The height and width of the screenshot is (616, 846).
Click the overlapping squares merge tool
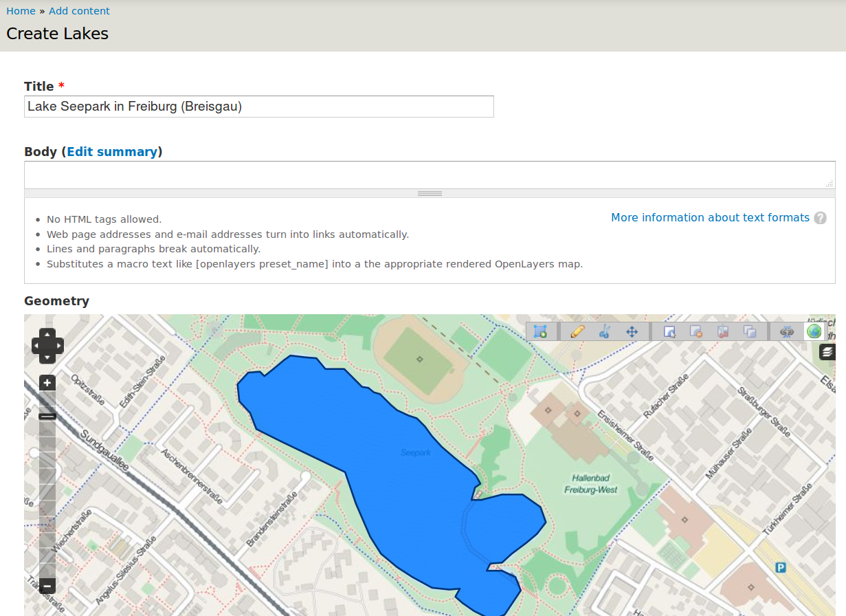750,331
